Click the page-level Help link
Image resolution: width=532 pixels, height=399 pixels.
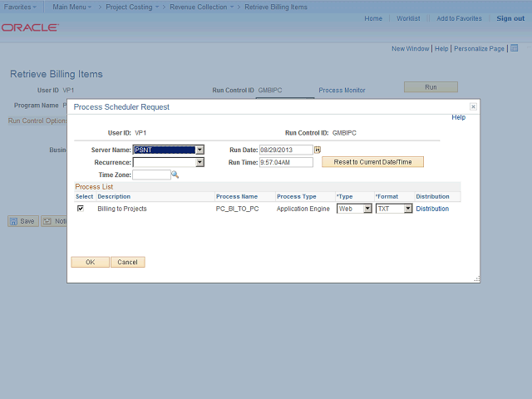click(441, 48)
